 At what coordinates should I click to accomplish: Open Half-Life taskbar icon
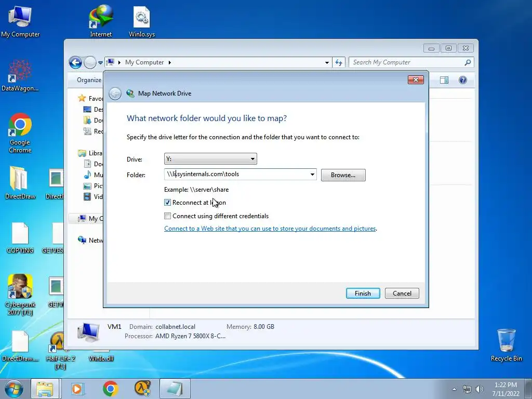pyautogui.click(x=142, y=389)
